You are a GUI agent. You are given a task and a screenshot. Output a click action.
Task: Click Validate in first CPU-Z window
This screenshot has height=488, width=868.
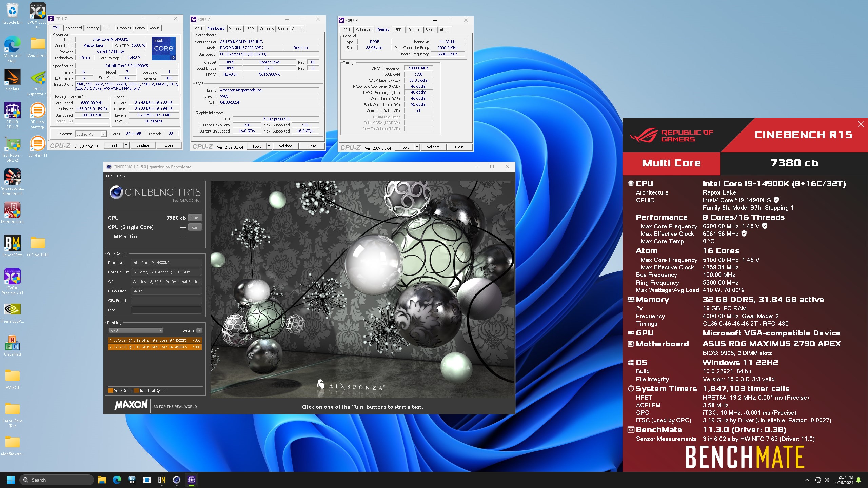point(143,145)
